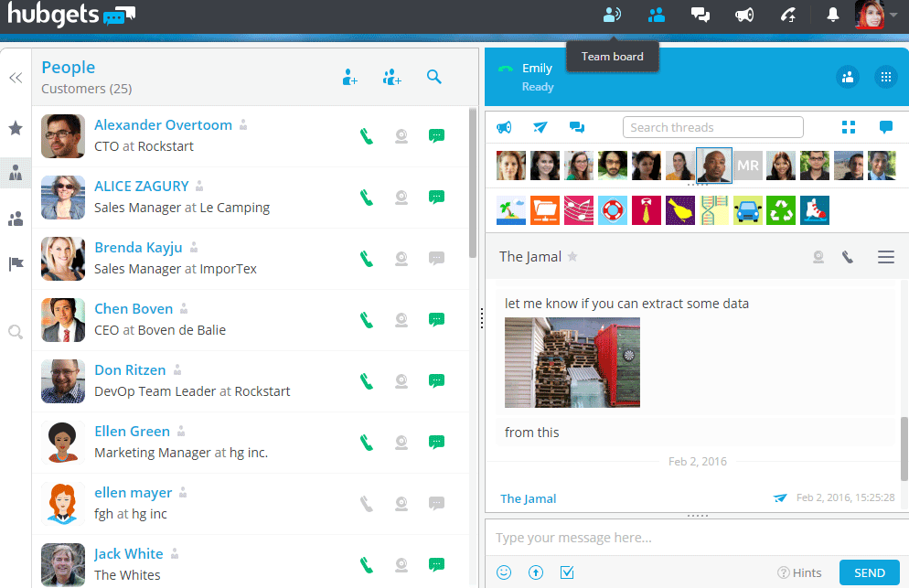Open Alexander Overtoom's profile link
Viewport: 909px width, 588px height.
[163, 124]
